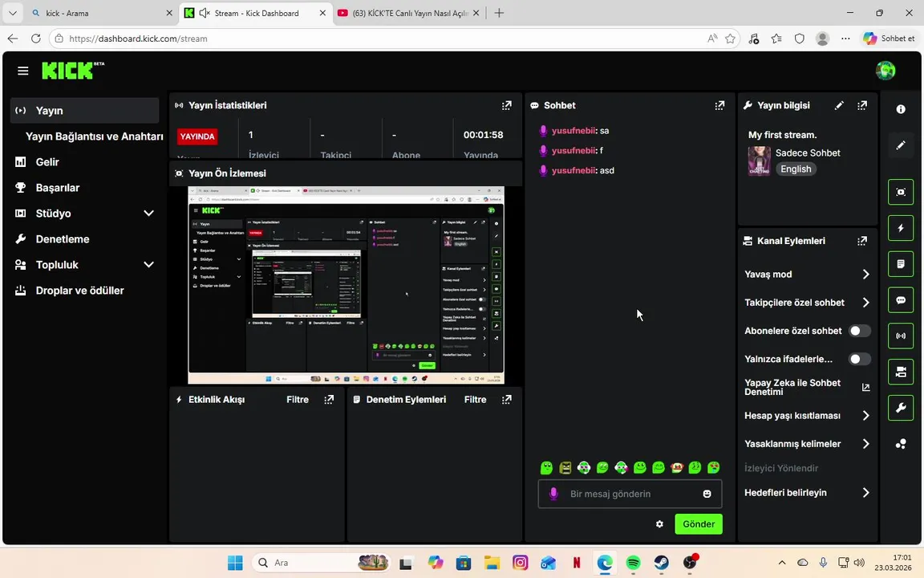Toggle Abonelere özel sohbet switch

(859, 331)
